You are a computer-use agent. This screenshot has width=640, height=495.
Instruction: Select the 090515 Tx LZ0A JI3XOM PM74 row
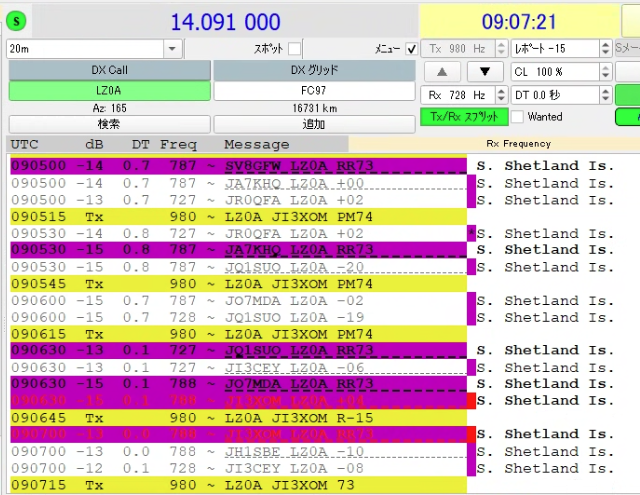click(238, 217)
